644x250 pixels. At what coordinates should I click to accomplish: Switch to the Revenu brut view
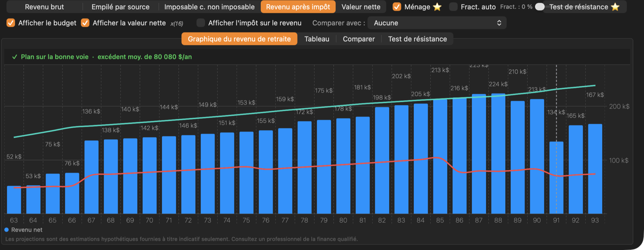tap(44, 7)
